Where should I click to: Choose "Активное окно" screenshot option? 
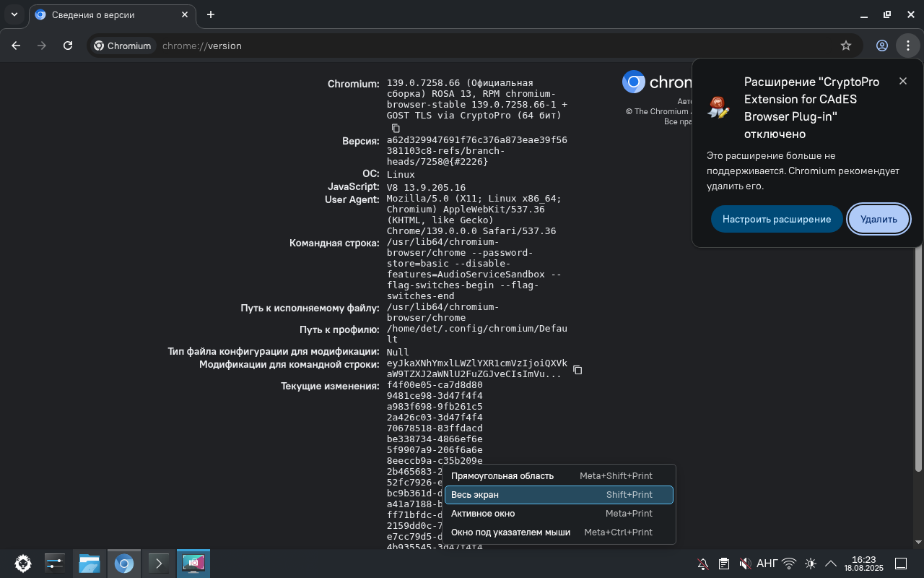559,514
